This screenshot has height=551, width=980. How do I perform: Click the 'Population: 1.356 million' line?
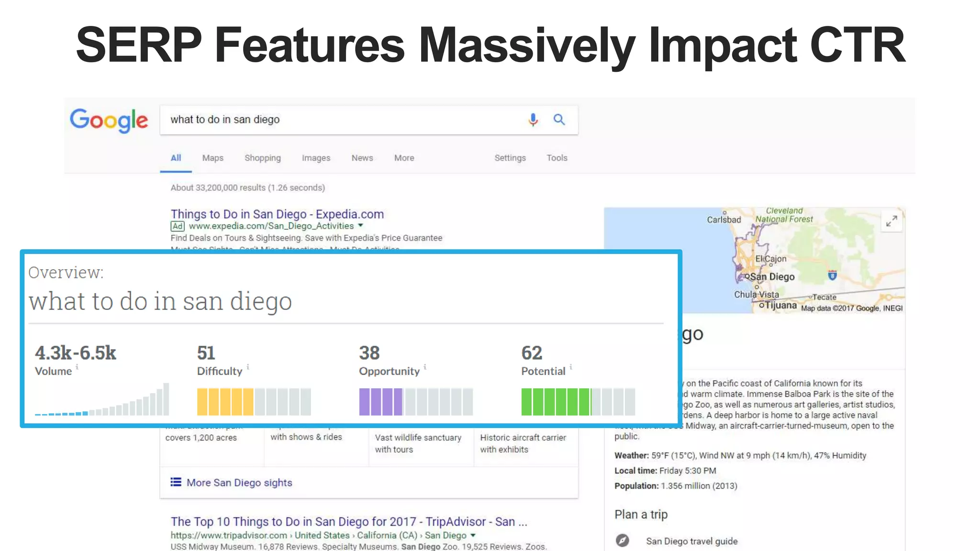pyautogui.click(x=676, y=486)
